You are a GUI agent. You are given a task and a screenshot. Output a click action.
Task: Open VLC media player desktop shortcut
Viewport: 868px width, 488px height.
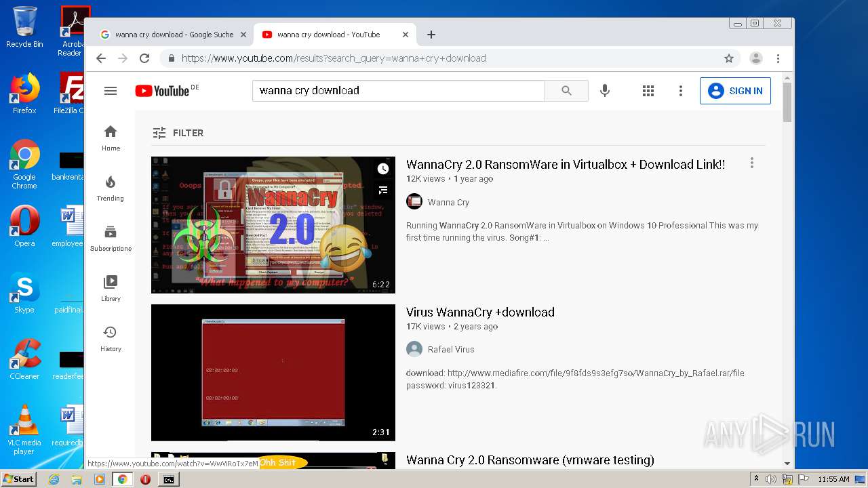click(x=24, y=430)
